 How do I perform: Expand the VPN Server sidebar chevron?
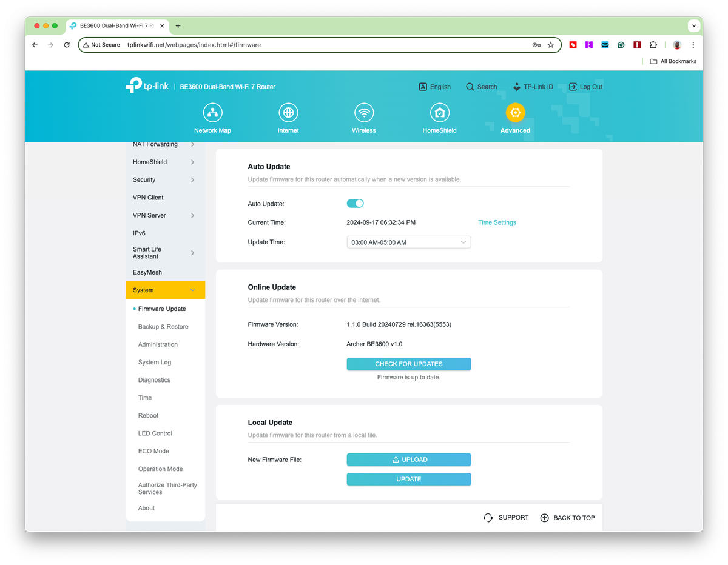193,216
